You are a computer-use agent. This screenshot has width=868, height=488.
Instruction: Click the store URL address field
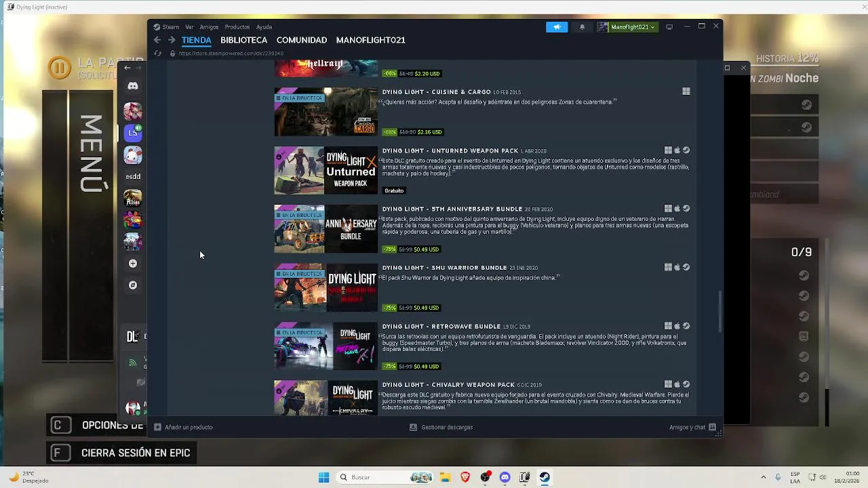231,54
